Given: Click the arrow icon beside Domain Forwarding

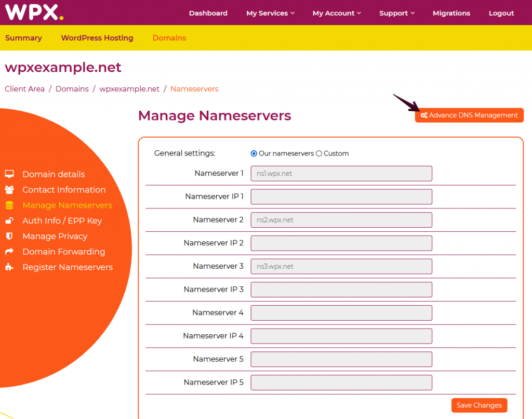Looking at the screenshot, I should (x=9, y=252).
